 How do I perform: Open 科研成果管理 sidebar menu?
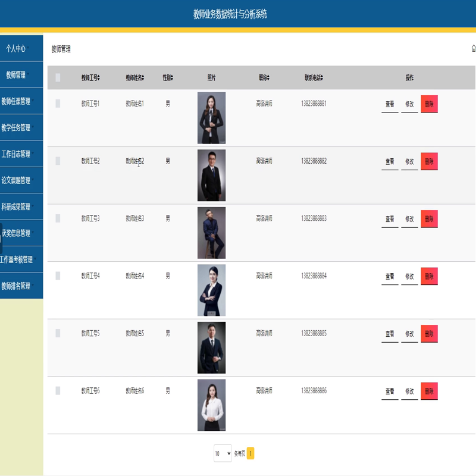pos(21,206)
